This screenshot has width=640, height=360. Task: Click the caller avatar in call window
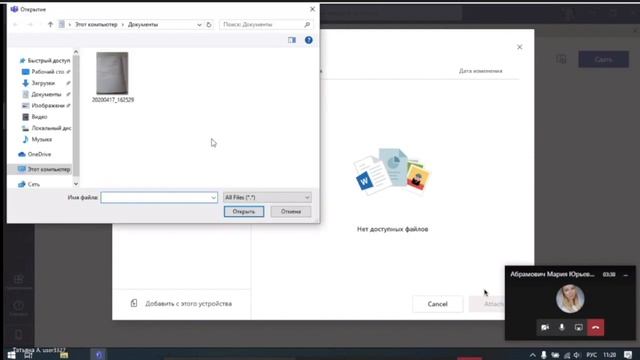click(570, 298)
